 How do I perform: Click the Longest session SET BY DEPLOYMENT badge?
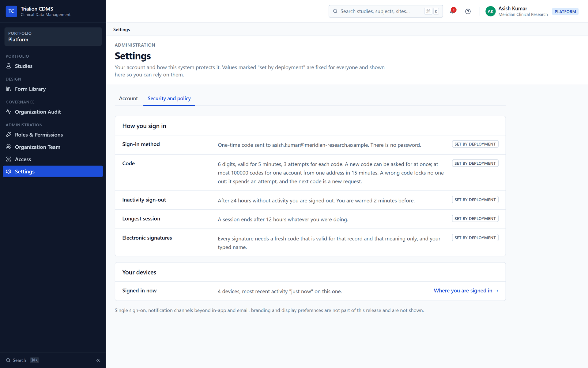point(475,219)
